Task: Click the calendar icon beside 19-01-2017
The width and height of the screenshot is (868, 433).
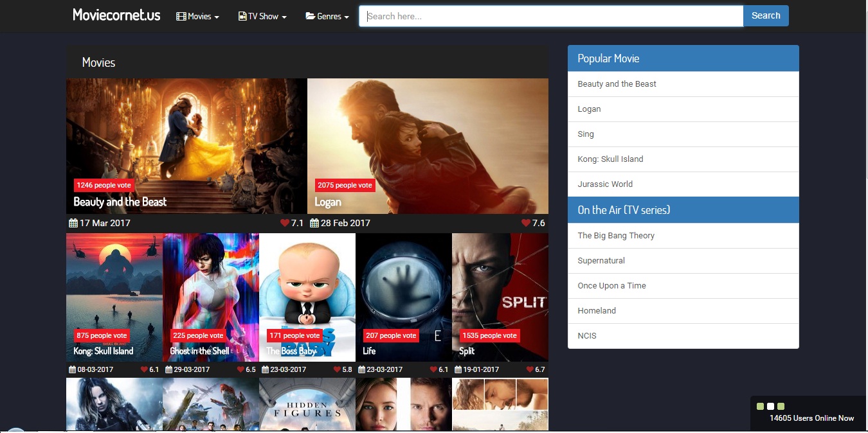Action: 458,369
